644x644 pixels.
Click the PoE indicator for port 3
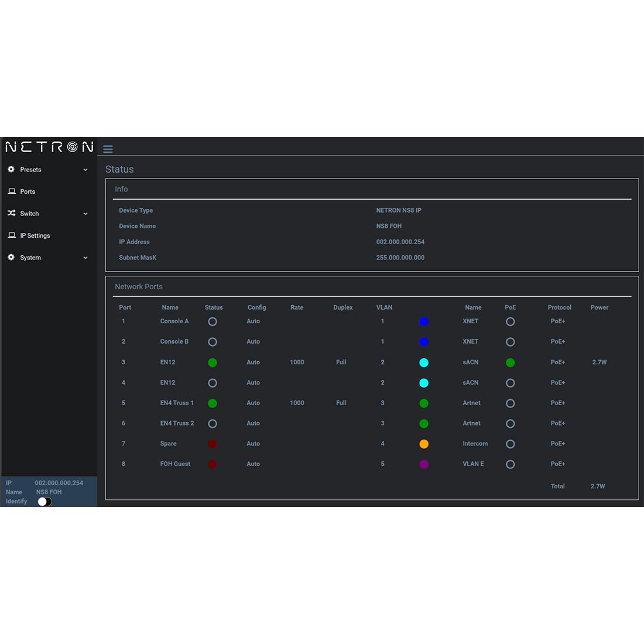[510, 362]
